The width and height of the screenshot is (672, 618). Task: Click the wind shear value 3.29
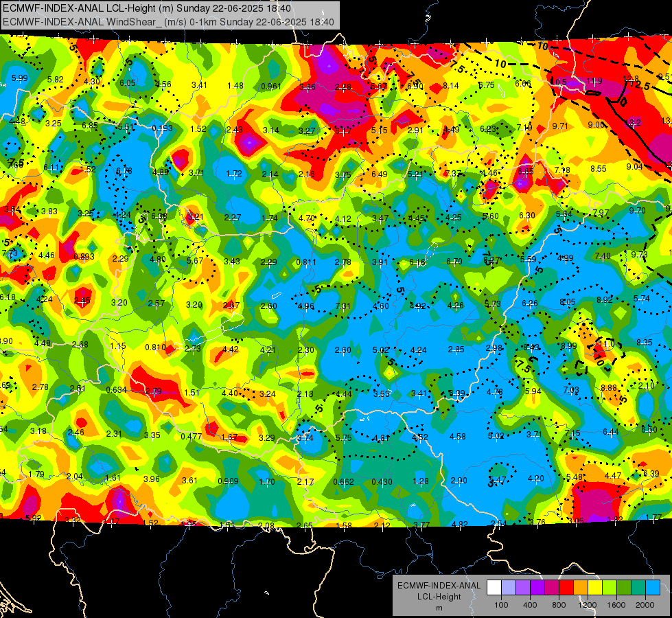(x=267, y=438)
